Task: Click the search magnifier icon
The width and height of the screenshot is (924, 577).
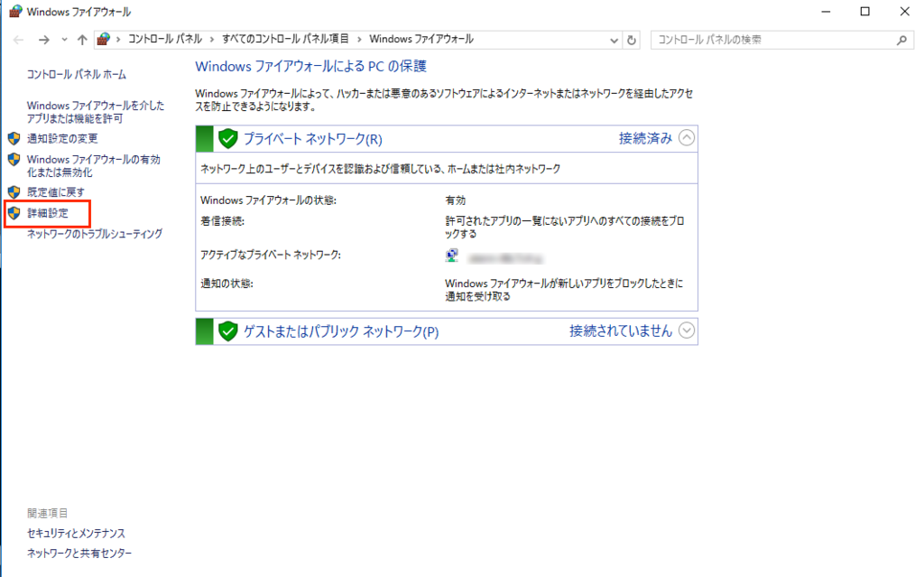Action: click(x=901, y=40)
